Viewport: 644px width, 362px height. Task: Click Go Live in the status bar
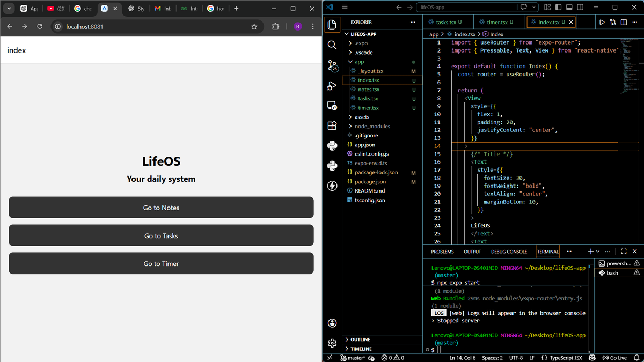(614, 358)
